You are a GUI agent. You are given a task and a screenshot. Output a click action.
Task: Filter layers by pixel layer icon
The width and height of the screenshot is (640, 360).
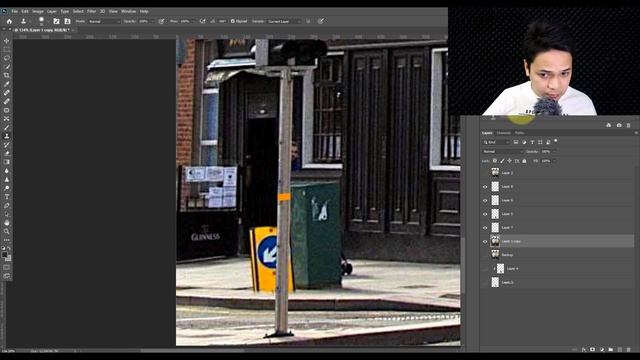[x=516, y=142]
